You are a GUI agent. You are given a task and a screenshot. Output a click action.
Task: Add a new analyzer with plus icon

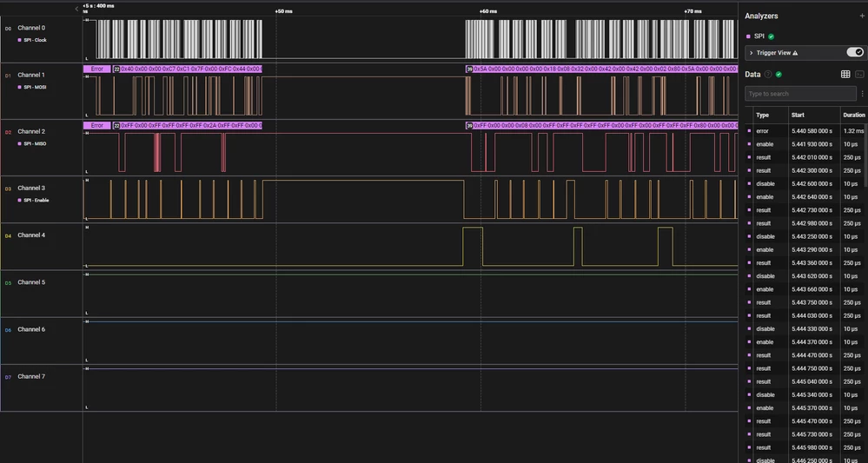(x=861, y=16)
